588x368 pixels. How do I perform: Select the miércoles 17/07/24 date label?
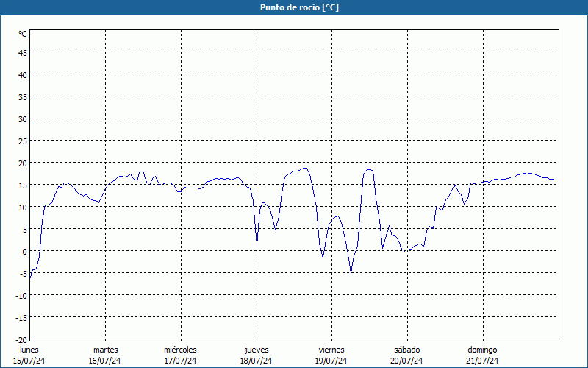tap(180, 355)
